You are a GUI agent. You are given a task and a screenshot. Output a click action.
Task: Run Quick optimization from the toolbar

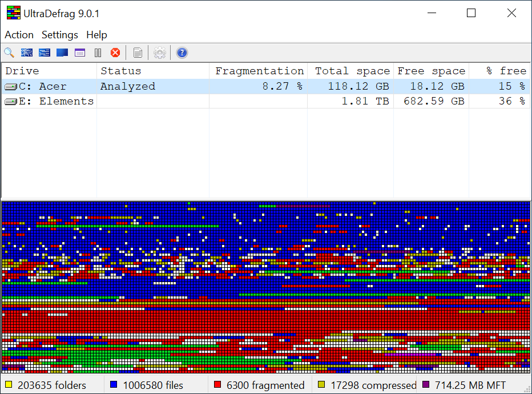[45, 53]
